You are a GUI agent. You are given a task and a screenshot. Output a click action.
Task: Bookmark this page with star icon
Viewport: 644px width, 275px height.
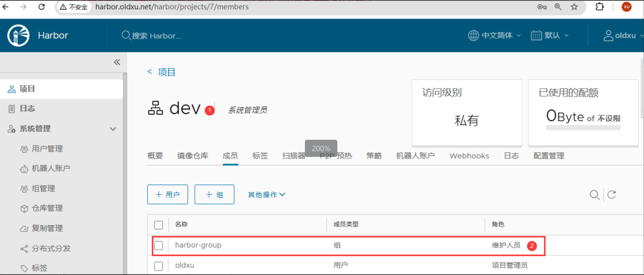click(574, 7)
